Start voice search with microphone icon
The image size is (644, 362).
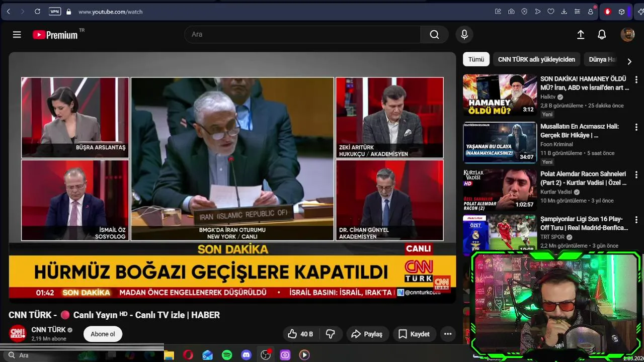(464, 34)
